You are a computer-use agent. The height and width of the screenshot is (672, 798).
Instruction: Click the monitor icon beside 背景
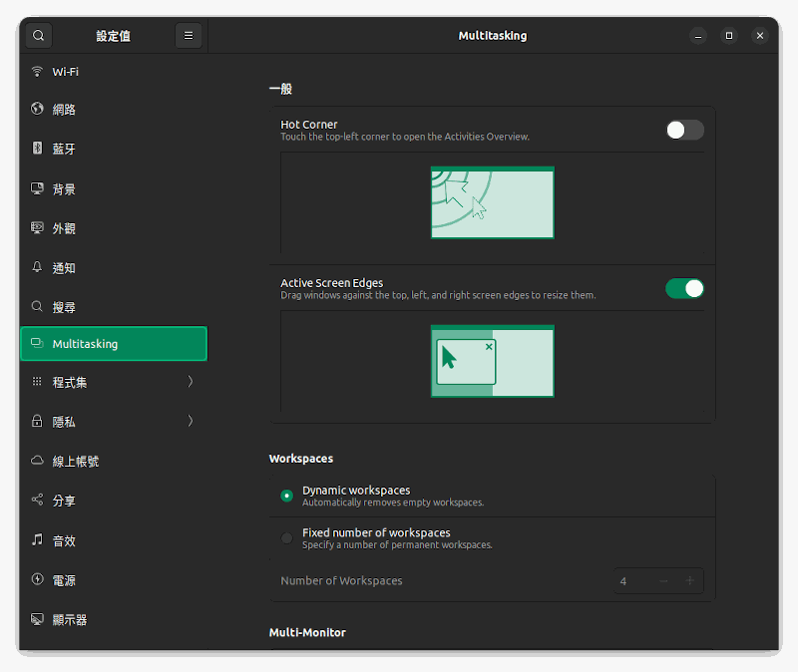(37, 188)
